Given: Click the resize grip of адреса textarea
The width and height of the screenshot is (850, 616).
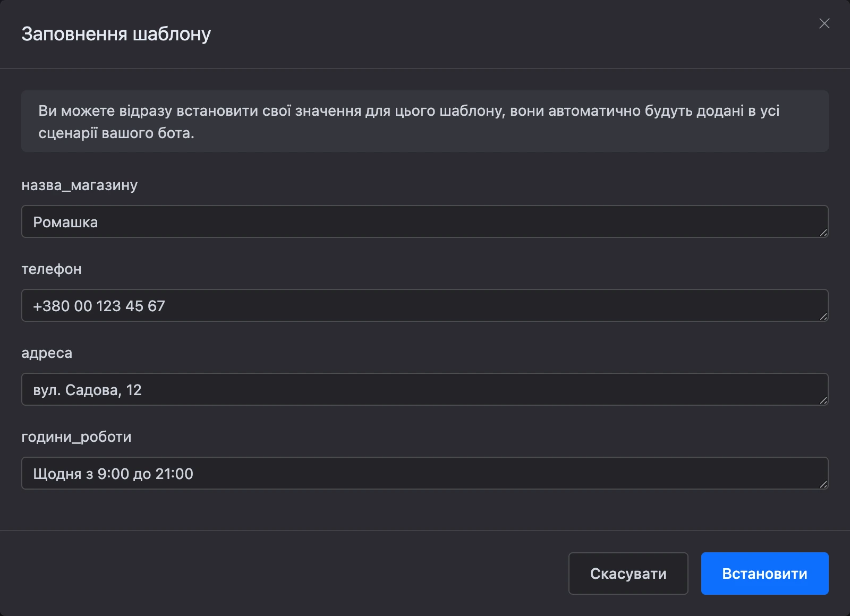Looking at the screenshot, I should [x=823, y=400].
